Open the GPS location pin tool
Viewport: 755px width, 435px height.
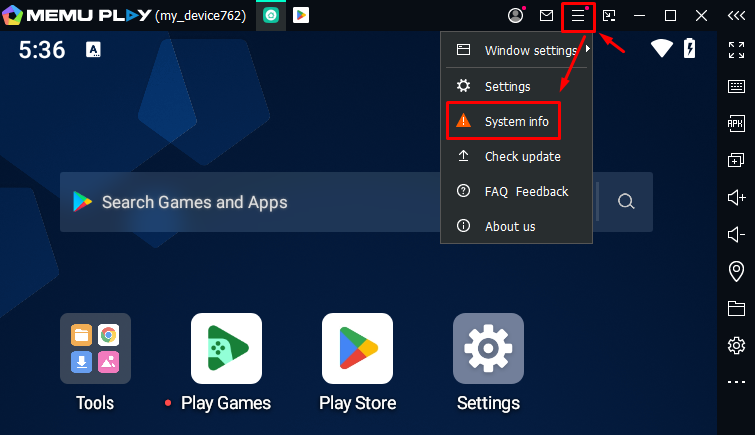736,271
